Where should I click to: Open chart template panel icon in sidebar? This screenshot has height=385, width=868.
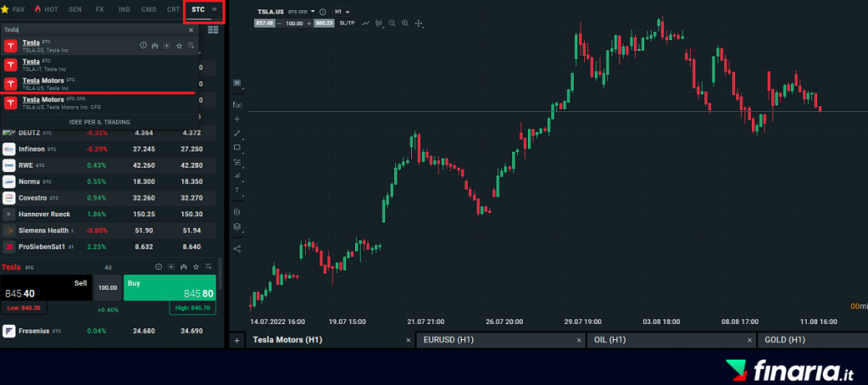(x=237, y=83)
